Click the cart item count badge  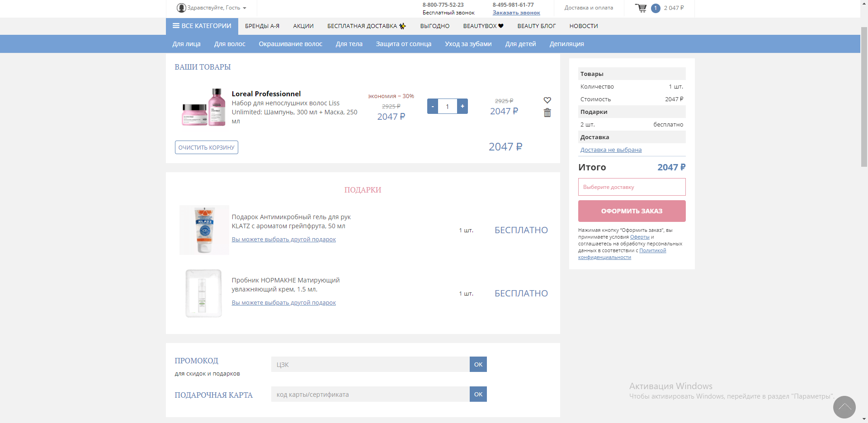(656, 8)
